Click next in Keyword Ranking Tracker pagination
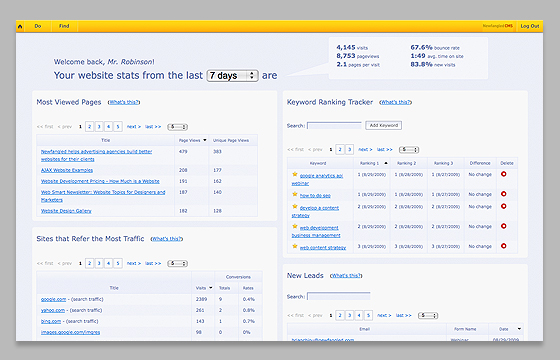 point(365,150)
